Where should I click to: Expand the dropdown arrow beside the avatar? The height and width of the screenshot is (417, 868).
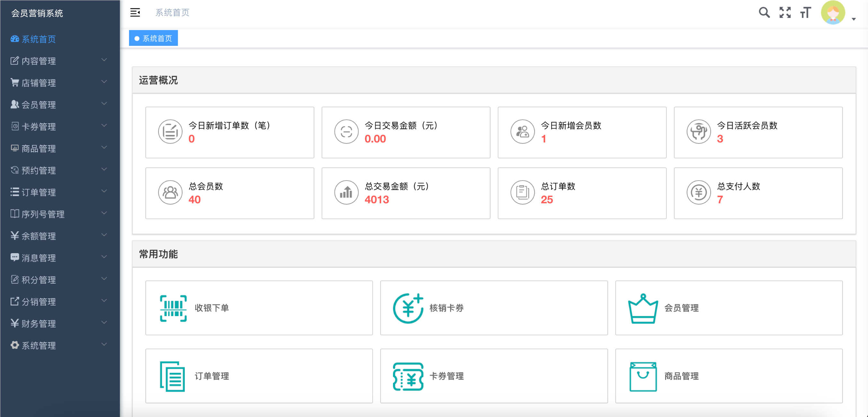854,19
